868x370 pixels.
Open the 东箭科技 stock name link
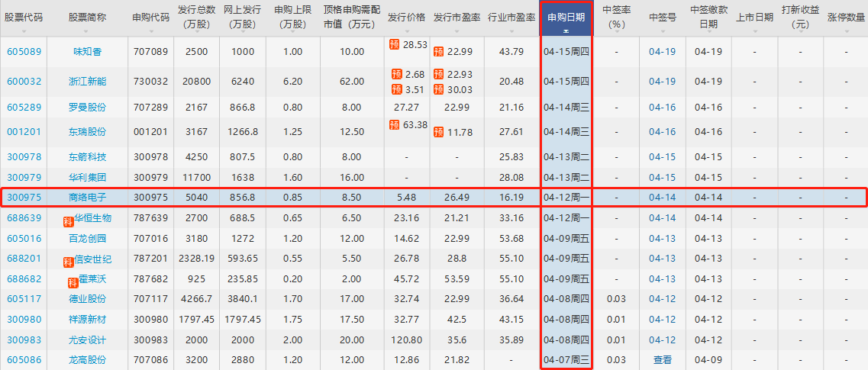click(88, 157)
